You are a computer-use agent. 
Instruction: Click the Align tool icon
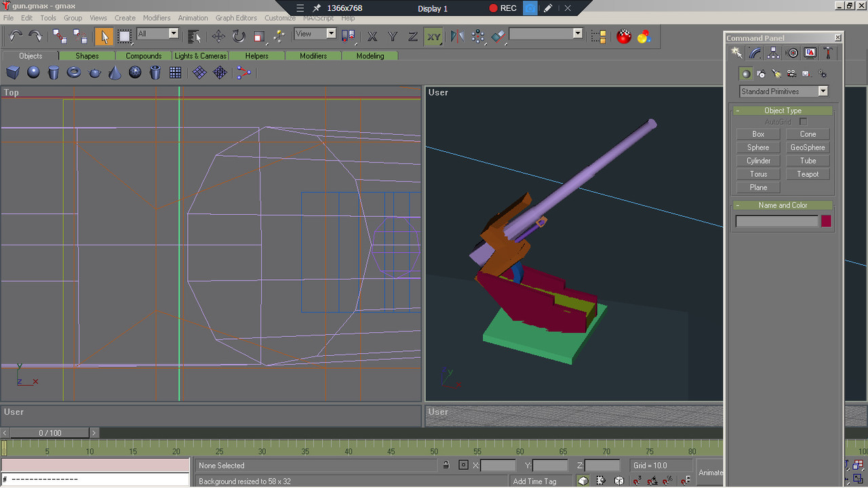click(x=498, y=36)
